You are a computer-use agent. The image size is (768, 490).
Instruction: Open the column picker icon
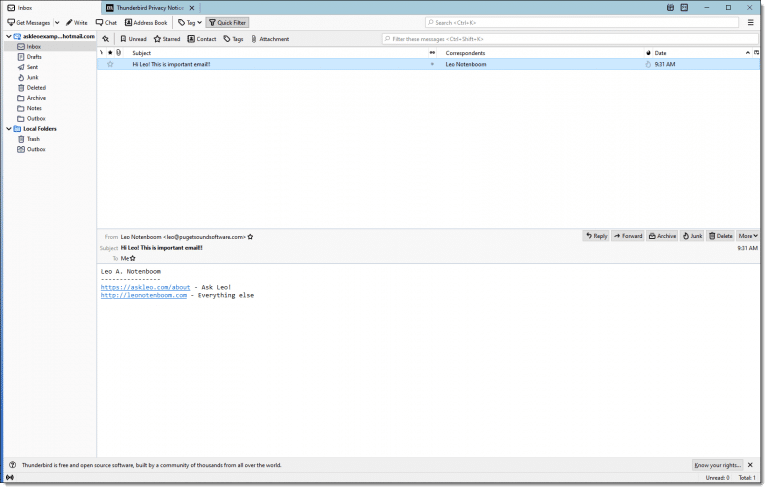pos(756,52)
